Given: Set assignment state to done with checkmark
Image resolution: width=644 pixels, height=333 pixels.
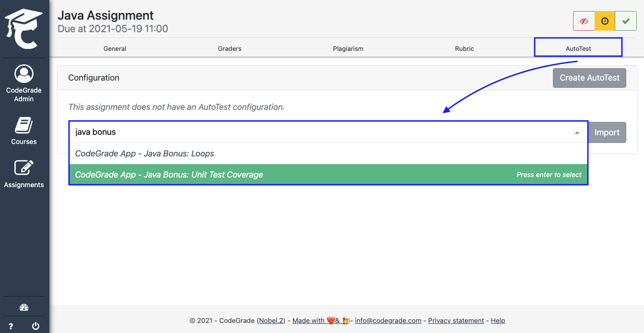Looking at the screenshot, I should (x=626, y=22).
